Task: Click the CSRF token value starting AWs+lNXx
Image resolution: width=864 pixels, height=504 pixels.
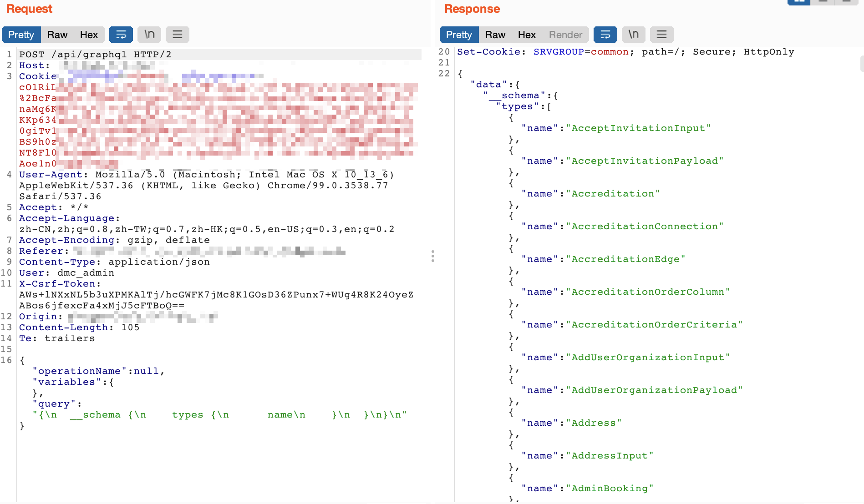Action: [x=216, y=300]
